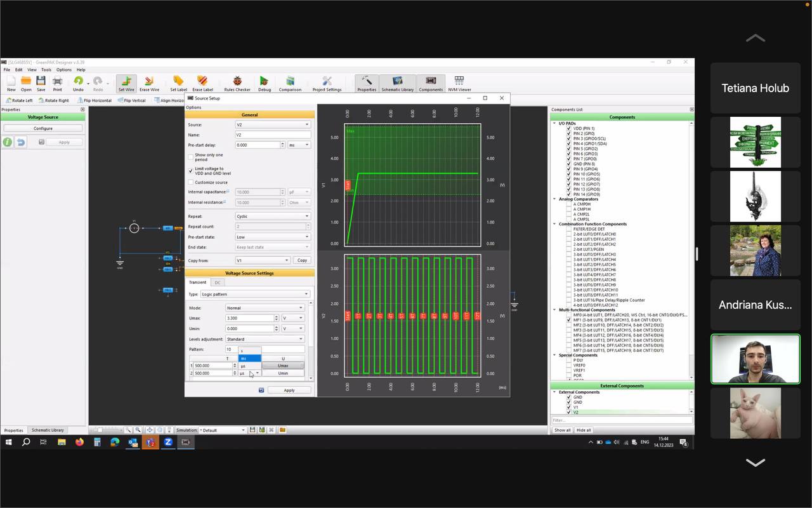This screenshot has width=812, height=508.
Task: Uncheck Limit voltage to VDD and GND level
Action: [191, 171]
